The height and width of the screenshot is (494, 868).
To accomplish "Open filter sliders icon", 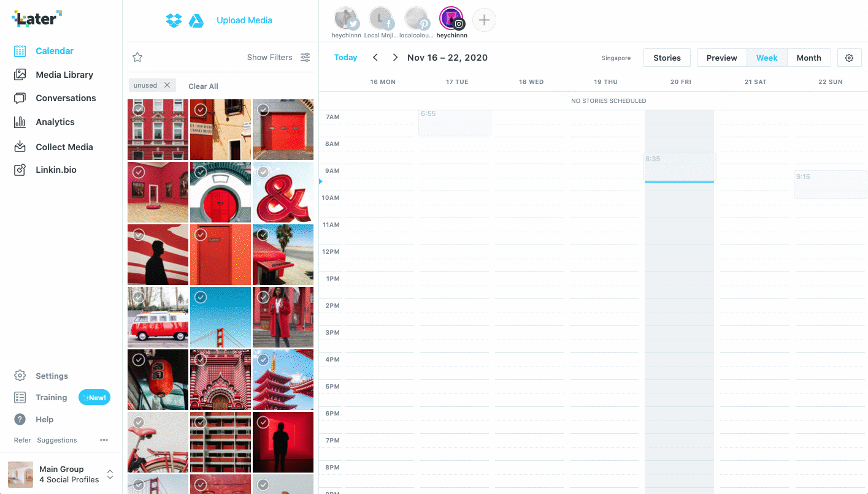I will click(305, 57).
